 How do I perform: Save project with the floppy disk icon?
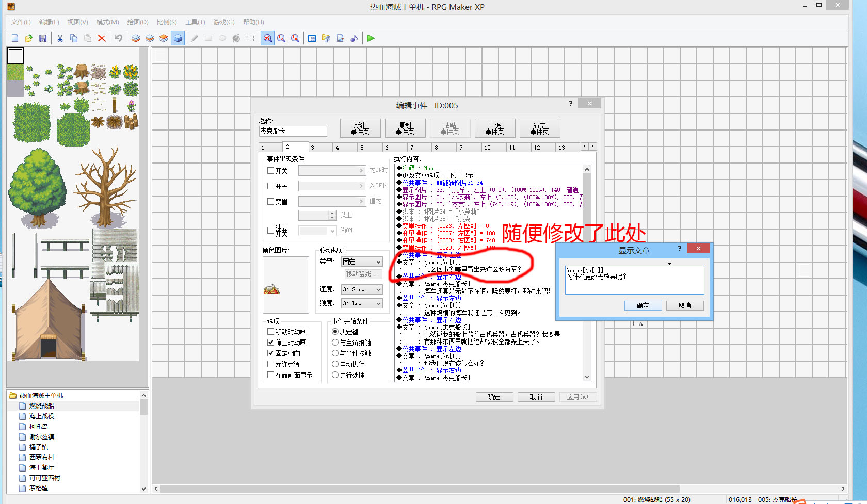click(x=43, y=38)
